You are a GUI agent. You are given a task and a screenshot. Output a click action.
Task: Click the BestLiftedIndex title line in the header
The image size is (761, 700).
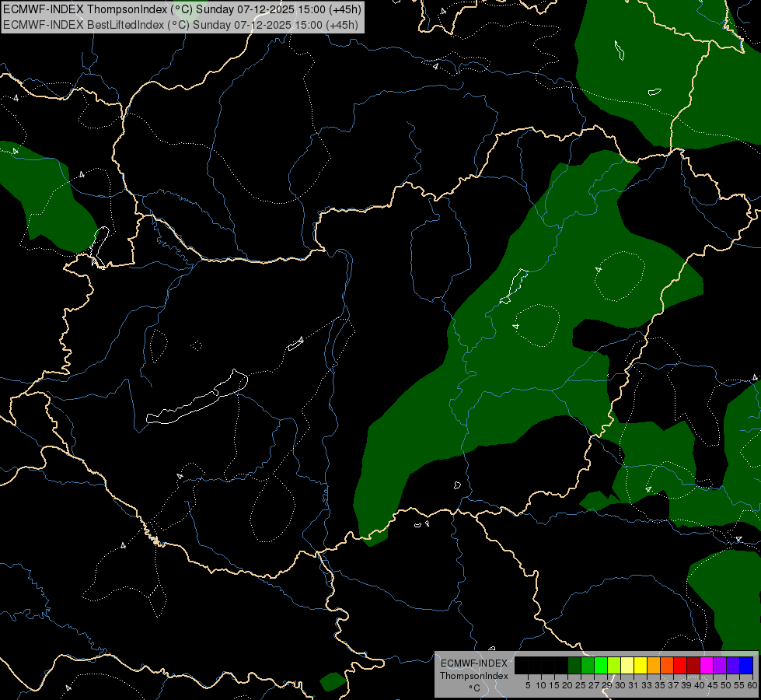tap(180, 25)
